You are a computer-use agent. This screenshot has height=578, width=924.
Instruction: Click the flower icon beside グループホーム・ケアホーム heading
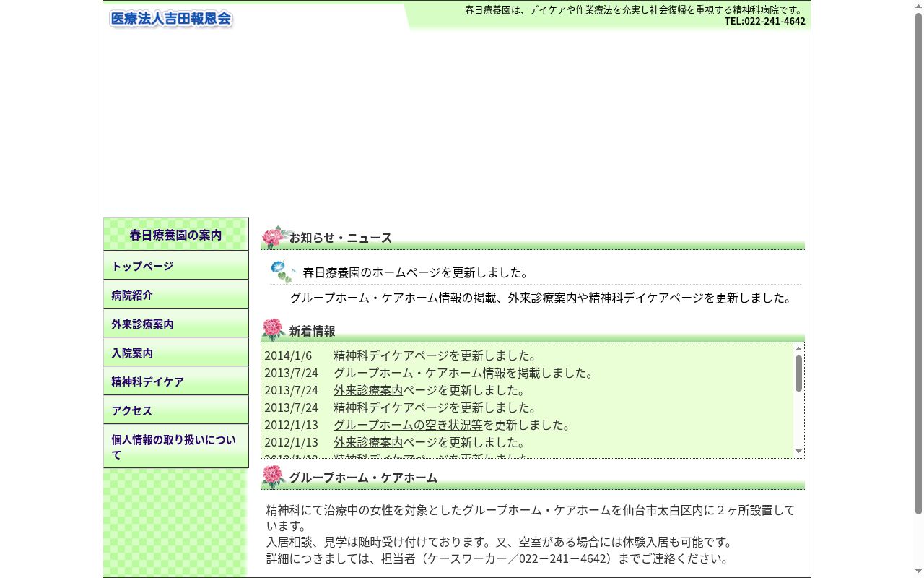point(273,477)
